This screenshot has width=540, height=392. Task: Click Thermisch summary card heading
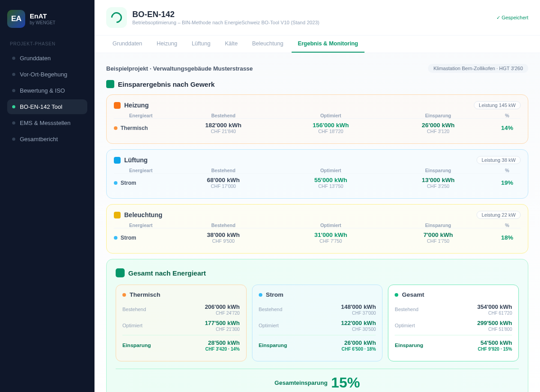coord(145,295)
